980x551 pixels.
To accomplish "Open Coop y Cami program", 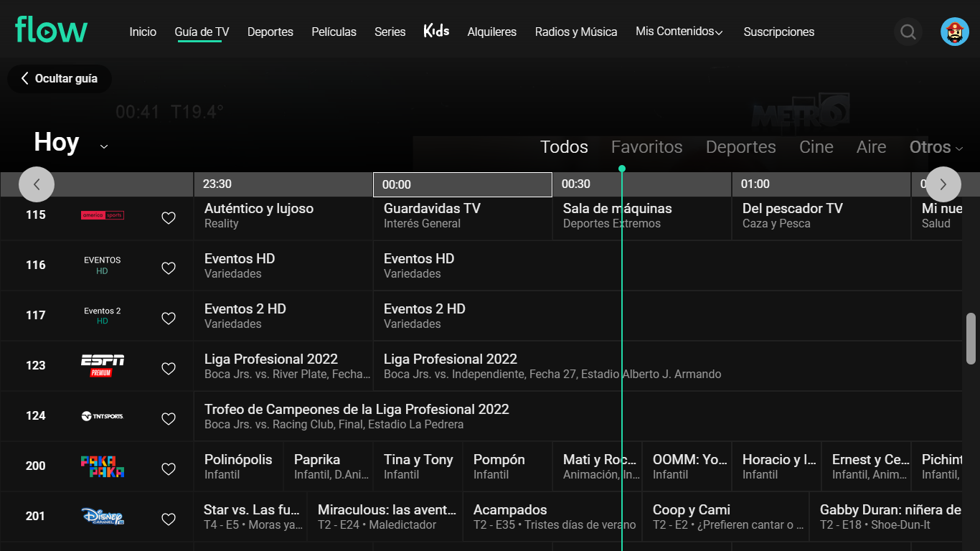I will (x=725, y=517).
